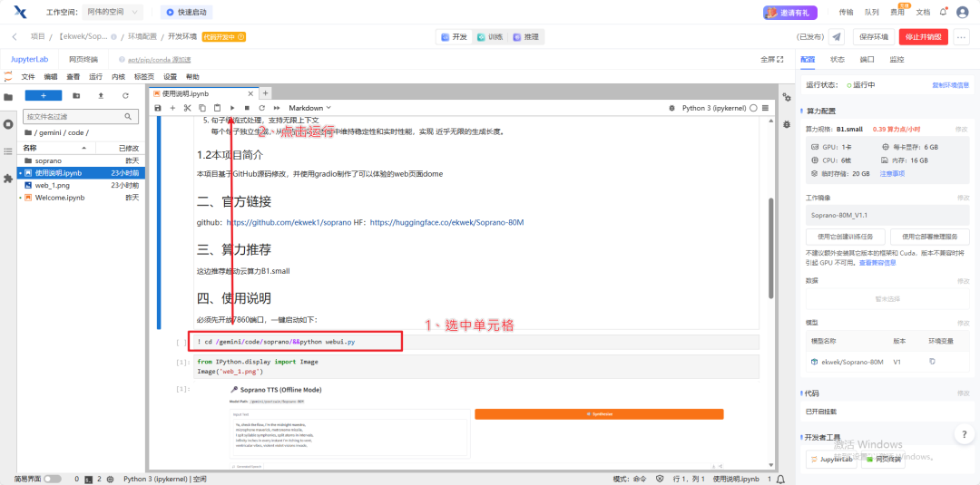This screenshot has height=485, width=980.
Task: Click the red 停止并销毁 button
Action: [924, 37]
